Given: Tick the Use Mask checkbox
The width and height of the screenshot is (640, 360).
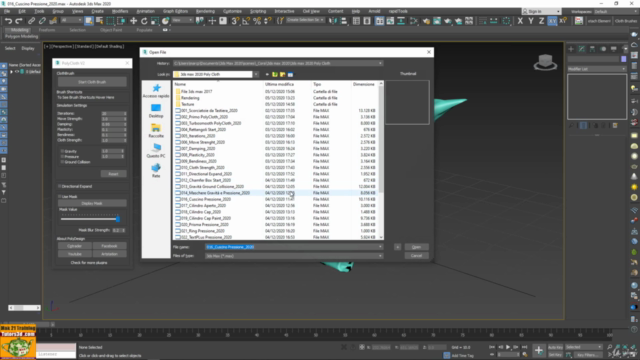Looking at the screenshot, I should (x=60, y=196).
